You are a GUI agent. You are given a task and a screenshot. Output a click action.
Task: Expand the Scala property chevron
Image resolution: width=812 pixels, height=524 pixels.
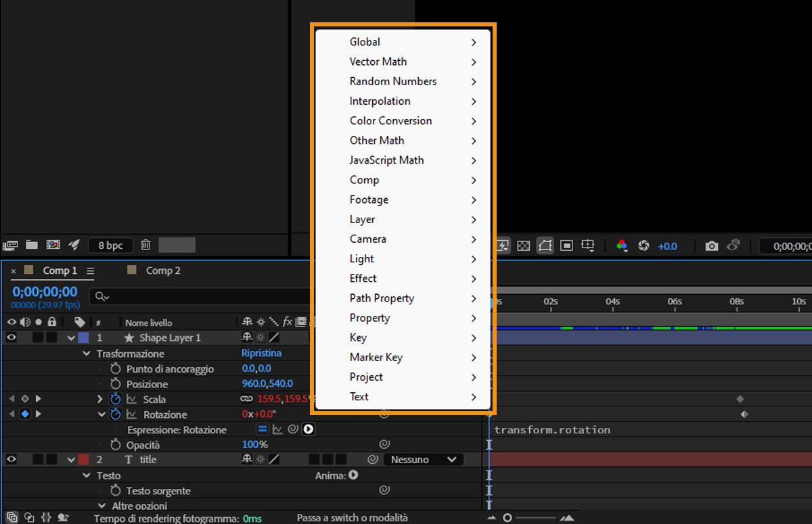(x=99, y=399)
